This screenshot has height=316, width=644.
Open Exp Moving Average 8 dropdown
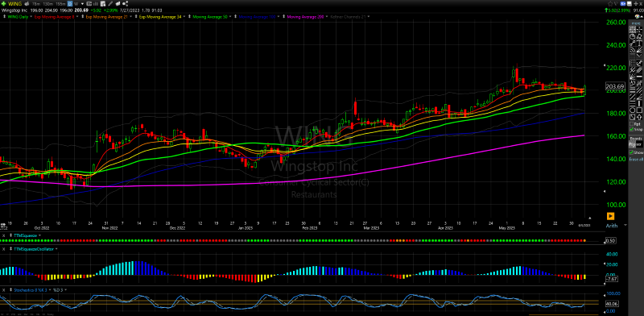click(x=77, y=17)
